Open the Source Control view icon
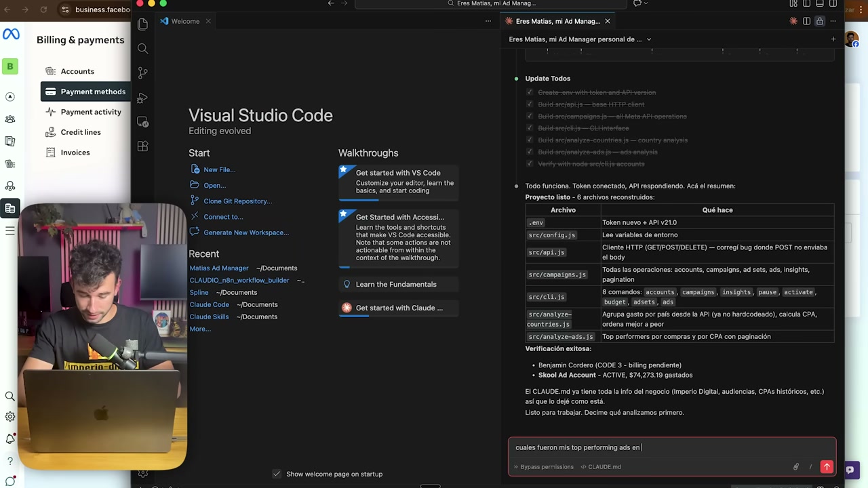Image resolution: width=868 pixels, height=488 pixels. click(x=142, y=73)
